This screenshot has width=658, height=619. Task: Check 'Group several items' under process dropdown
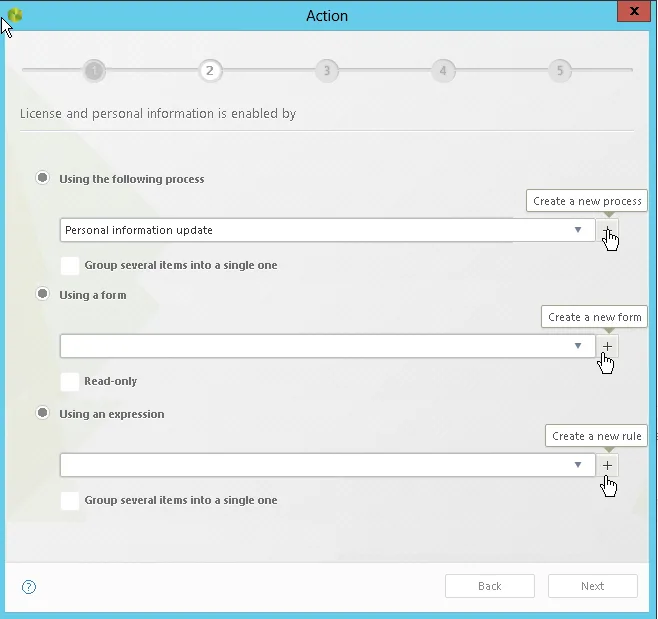coord(70,265)
